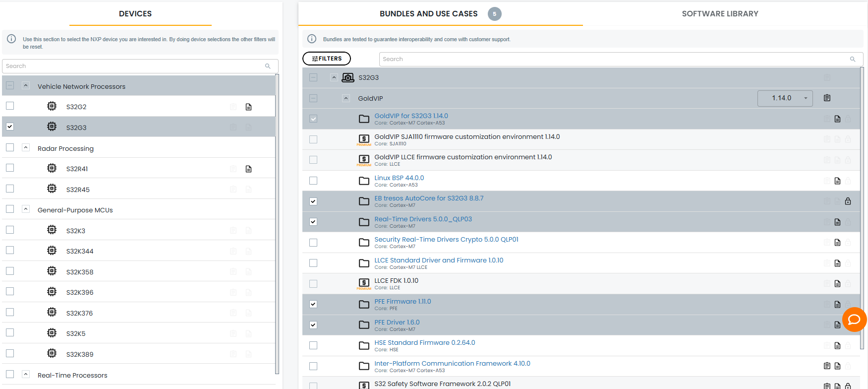
Task: Open document icon for Linux BSP 44.0.0
Action: (x=837, y=181)
